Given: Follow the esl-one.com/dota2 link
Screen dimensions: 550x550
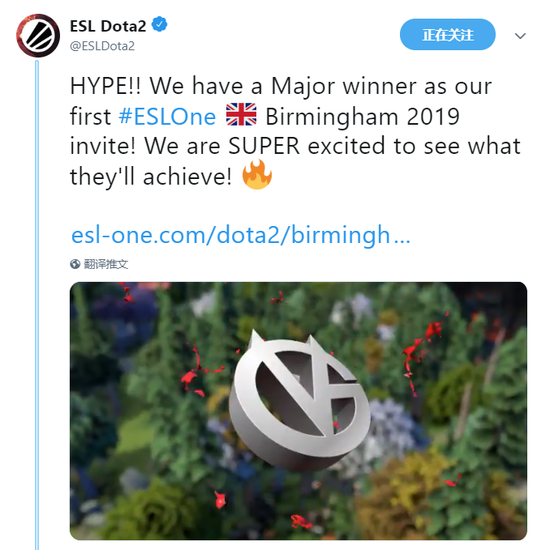Looking at the screenshot, I should coord(241,235).
